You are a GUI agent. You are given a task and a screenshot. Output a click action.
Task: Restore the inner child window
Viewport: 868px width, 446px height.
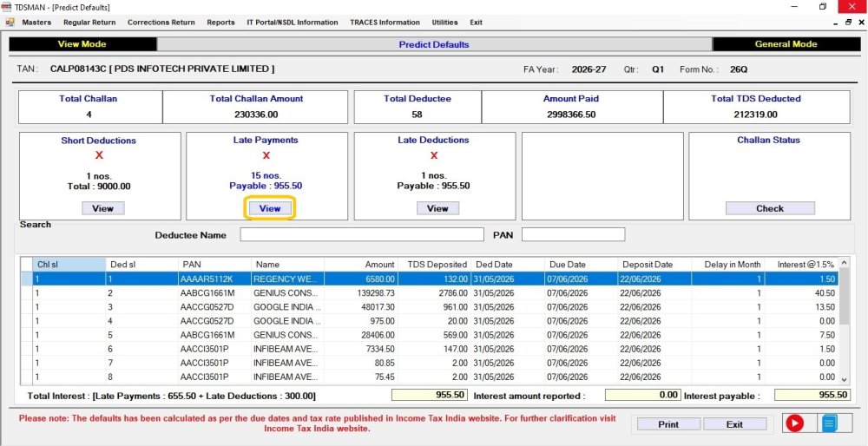pos(848,23)
